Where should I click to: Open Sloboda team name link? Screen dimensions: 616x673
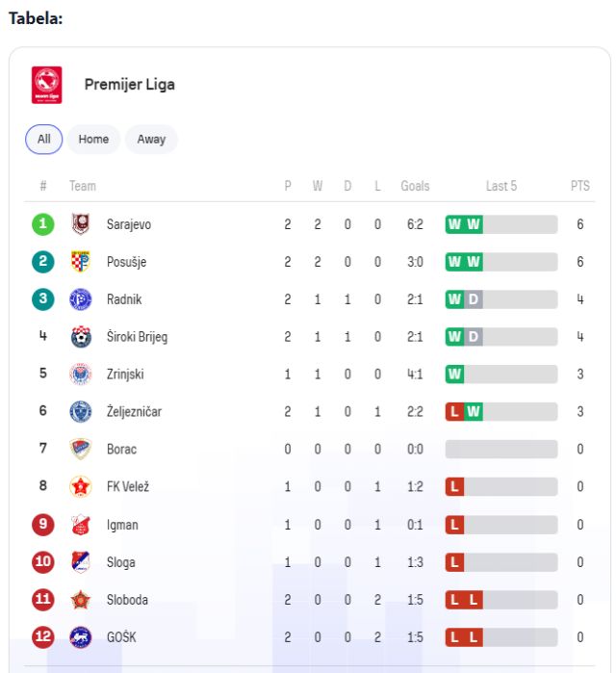pyautogui.click(x=127, y=600)
